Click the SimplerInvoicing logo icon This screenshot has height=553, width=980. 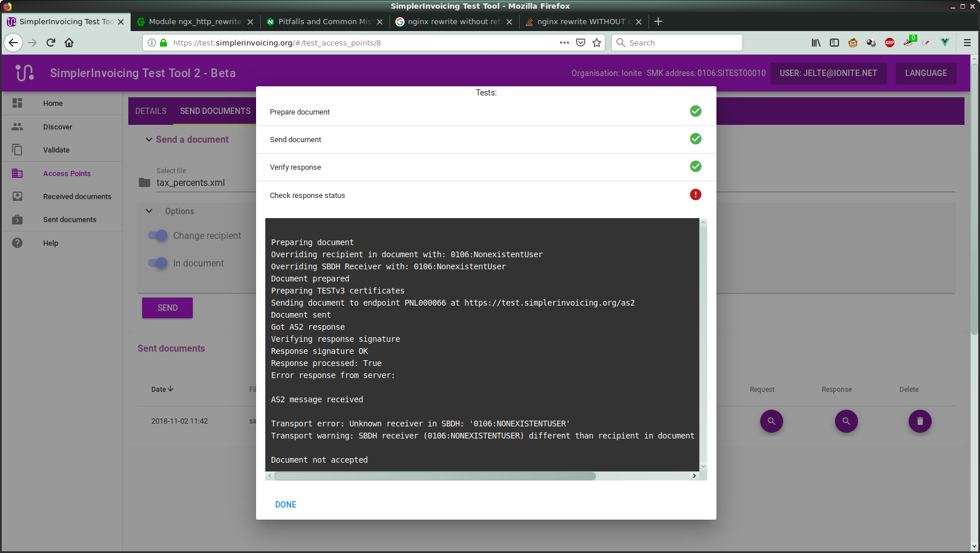[x=25, y=73]
